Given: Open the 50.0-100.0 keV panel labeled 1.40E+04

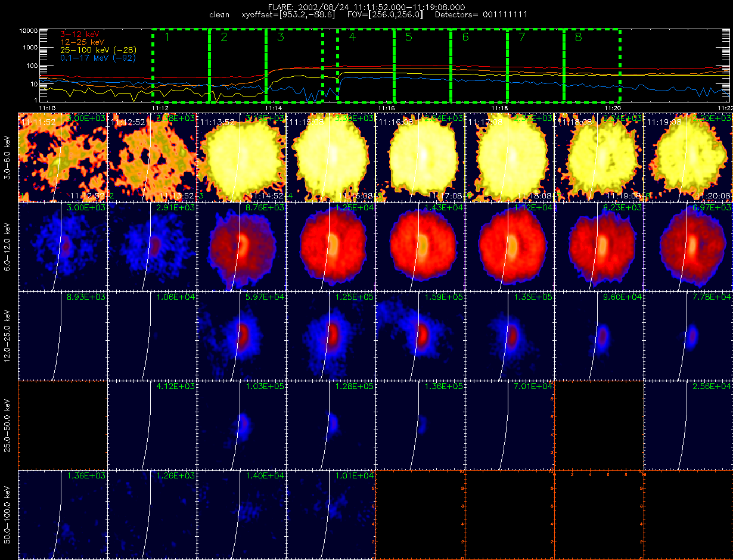Looking at the screenshot, I should coord(242,514).
